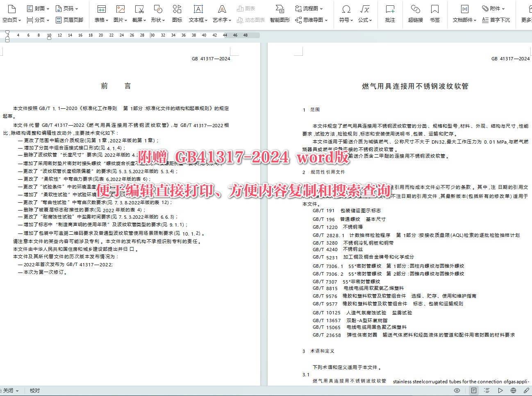Insert a text box with 文本框
This screenshot has height=396, width=532.
click(198, 13)
